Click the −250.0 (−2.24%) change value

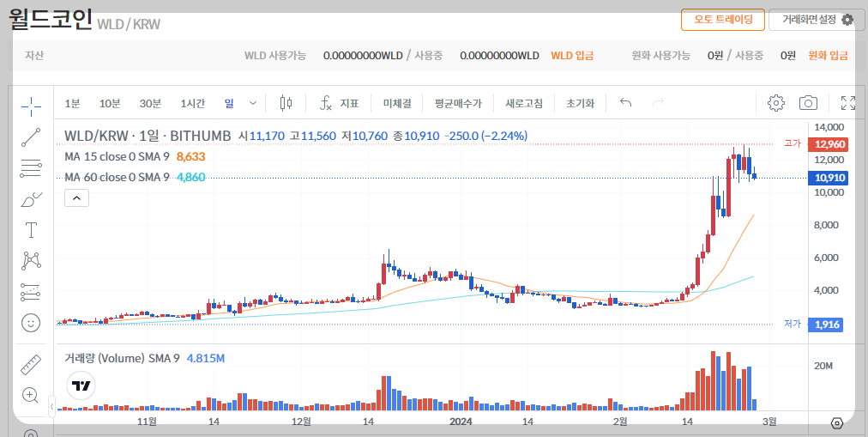point(485,136)
